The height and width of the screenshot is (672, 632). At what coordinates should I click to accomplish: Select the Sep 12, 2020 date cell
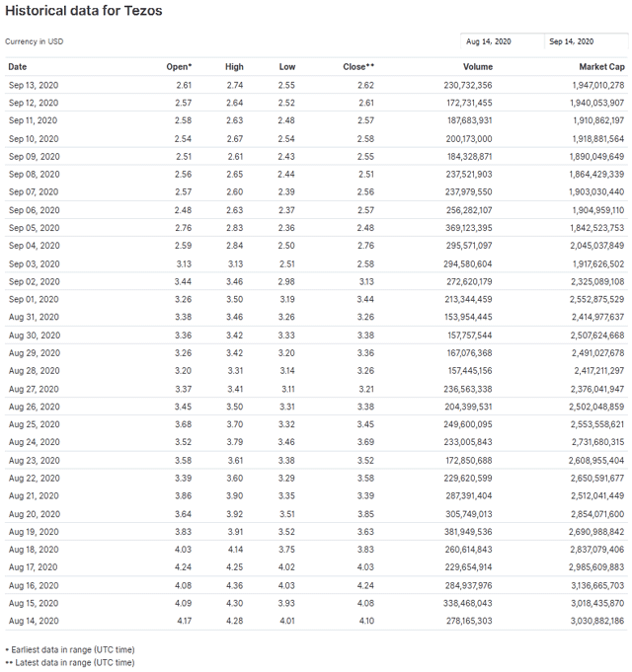[34, 103]
